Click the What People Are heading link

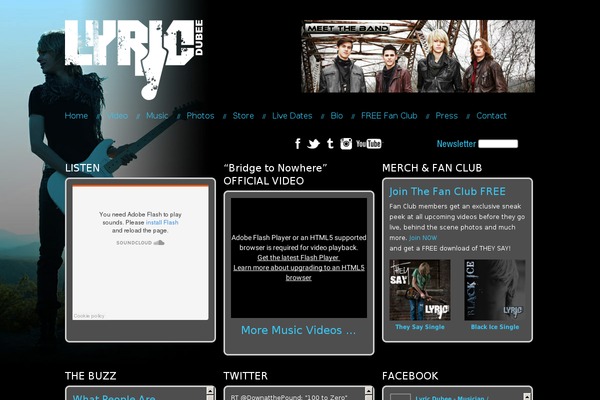point(114,397)
